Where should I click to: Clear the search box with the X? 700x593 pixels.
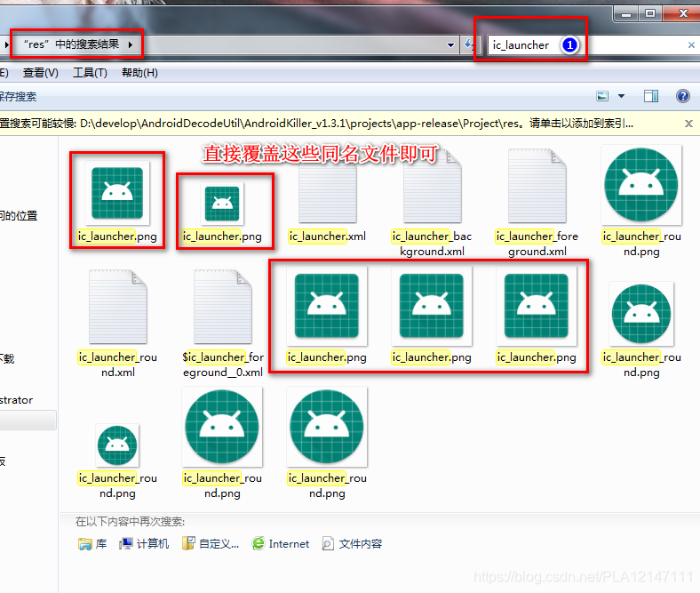[691, 44]
